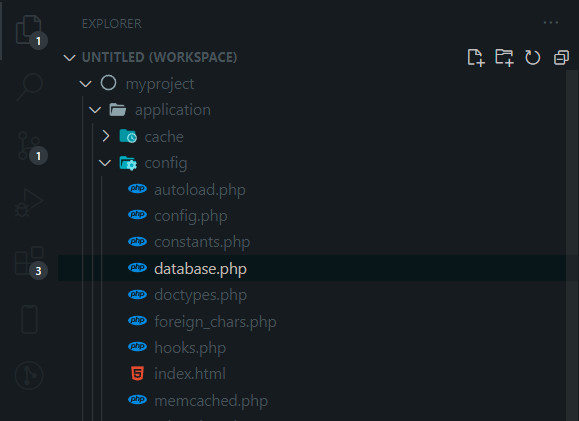
Task: Click the New Folder icon
Action: (504, 58)
